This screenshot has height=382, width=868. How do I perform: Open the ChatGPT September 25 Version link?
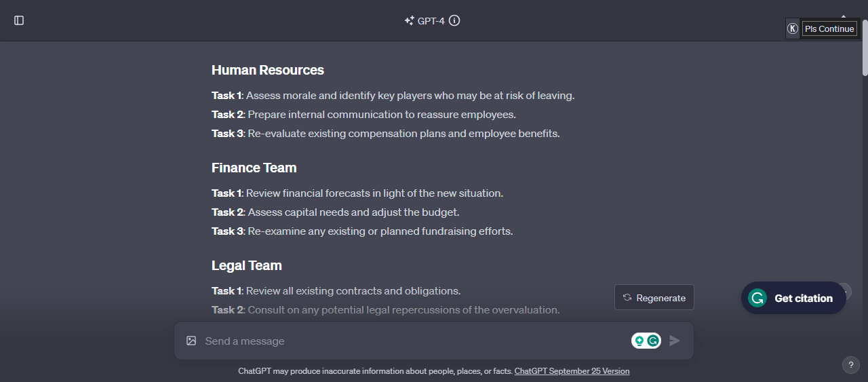pyautogui.click(x=572, y=371)
